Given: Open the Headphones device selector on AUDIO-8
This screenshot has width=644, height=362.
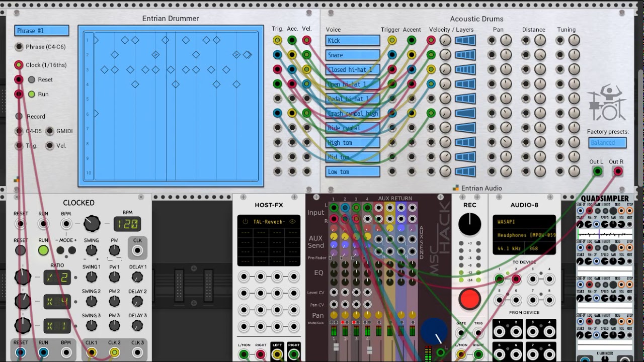Looking at the screenshot, I should (x=525, y=235).
